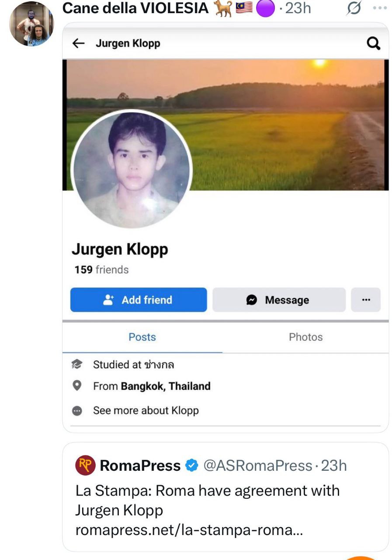
Task: Open the tweet author's profile avatar
Action: (31, 24)
